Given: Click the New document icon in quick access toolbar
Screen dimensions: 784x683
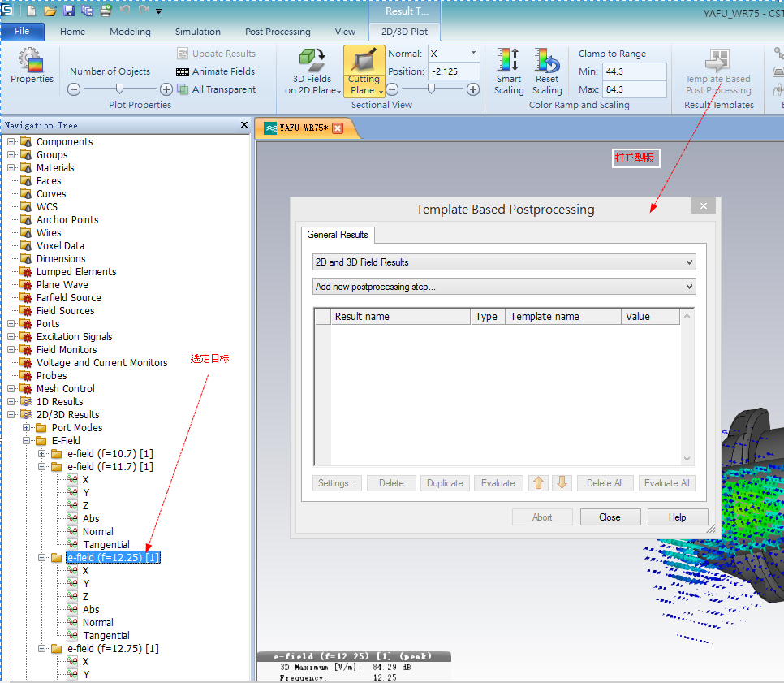Looking at the screenshot, I should coord(31,11).
